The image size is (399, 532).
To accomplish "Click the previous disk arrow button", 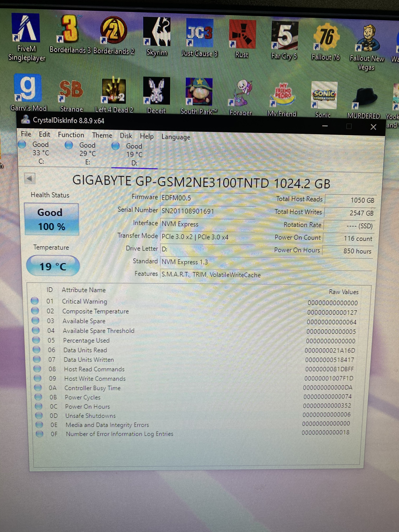I will (30, 178).
